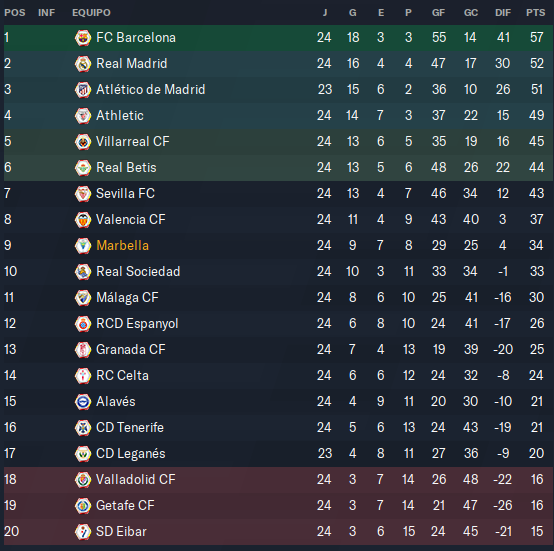The width and height of the screenshot is (554, 551).
Task: Sort table by DIF column header
Action: [503, 13]
